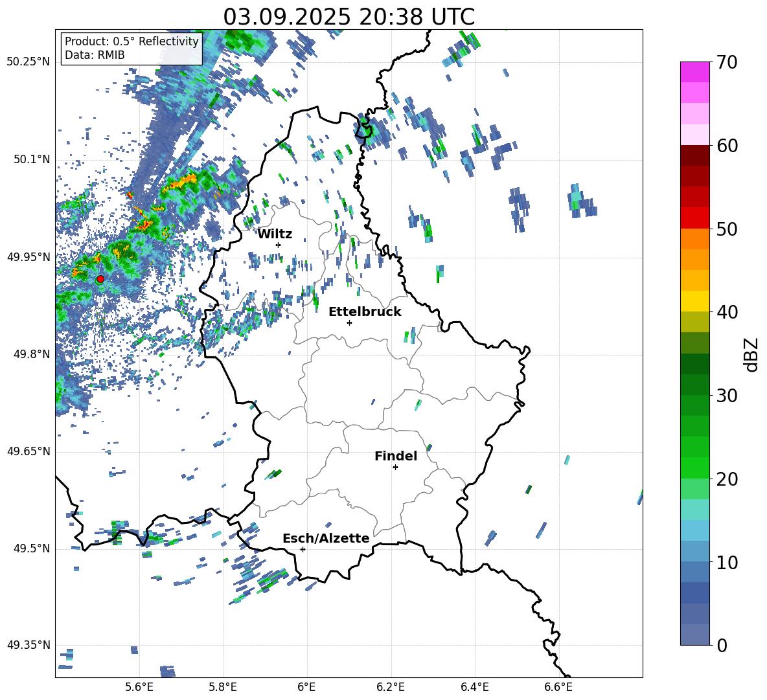
Task: Click the Esch/Alzette city label
Action: pos(326,538)
